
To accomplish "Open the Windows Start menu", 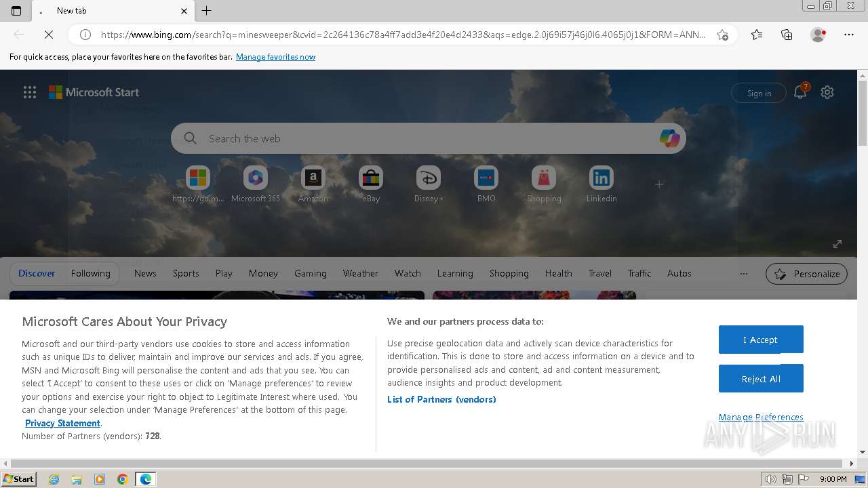I will tap(18, 479).
